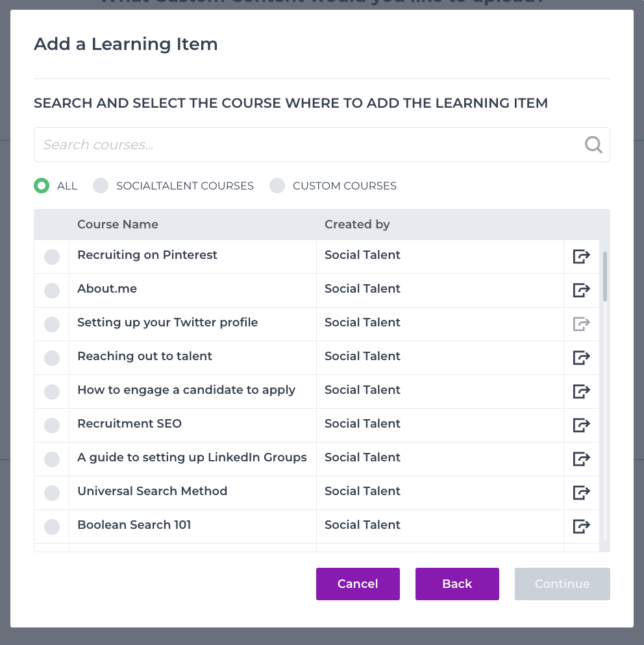Click the course list scrollbar thumb

tap(604, 276)
